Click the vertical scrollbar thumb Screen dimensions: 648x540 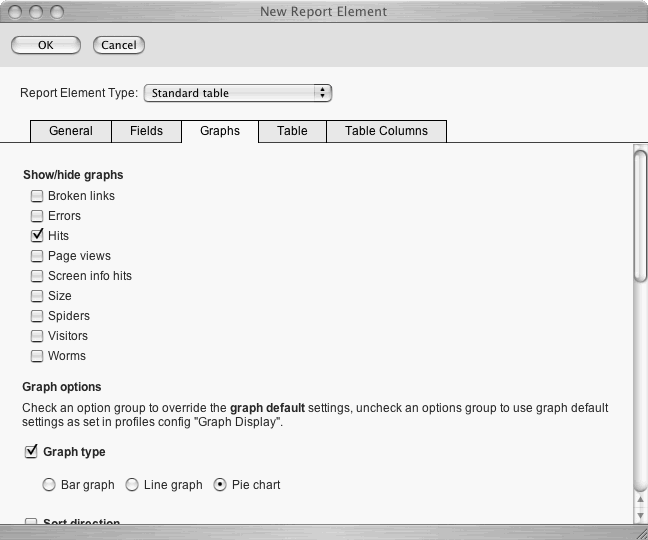pos(640,215)
